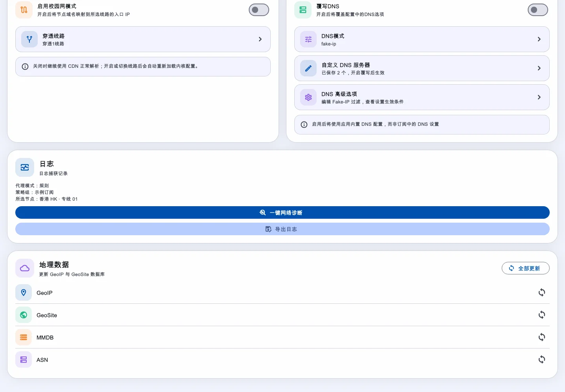Image resolution: width=565 pixels, height=392 pixels.
Task: Open 自定义 DNS 服务器 chevron
Action: tap(539, 68)
